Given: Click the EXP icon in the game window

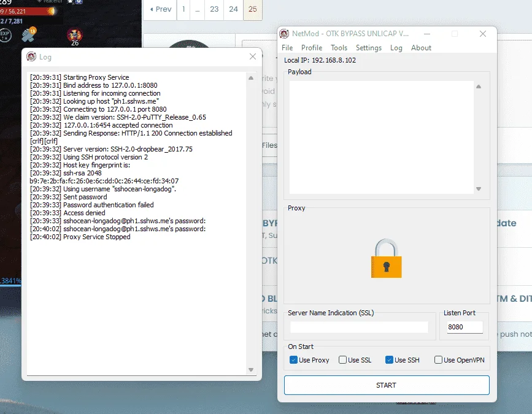Looking at the screenshot, I should pos(5,35).
